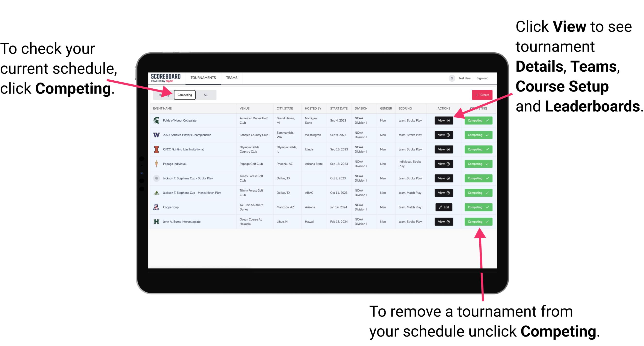Click the plus Create button
The width and height of the screenshot is (644, 346).
tap(482, 95)
